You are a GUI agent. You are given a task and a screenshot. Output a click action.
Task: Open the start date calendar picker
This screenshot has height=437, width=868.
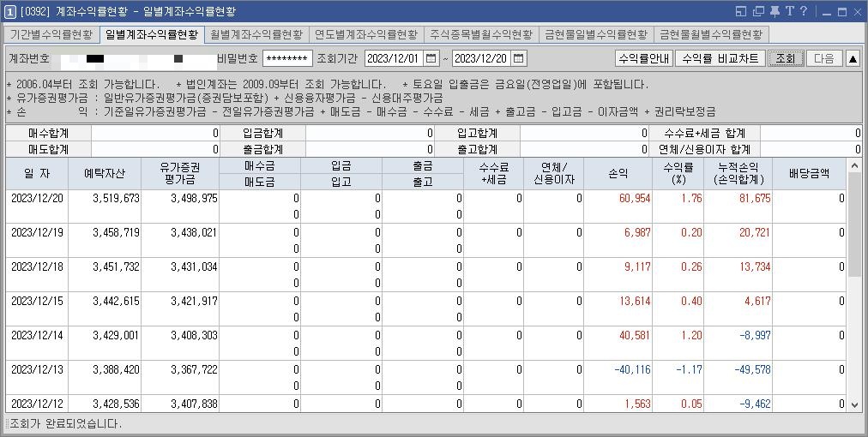tap(431, 58)
